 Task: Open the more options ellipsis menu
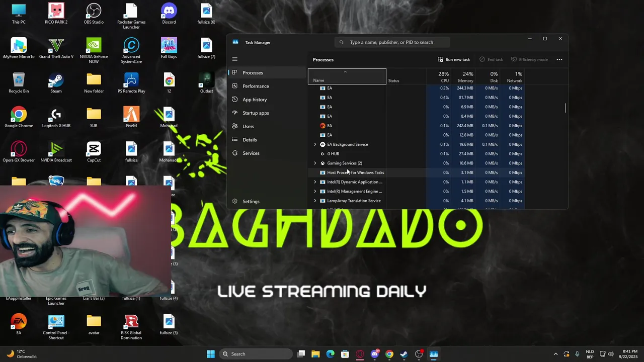click(559, 59)
